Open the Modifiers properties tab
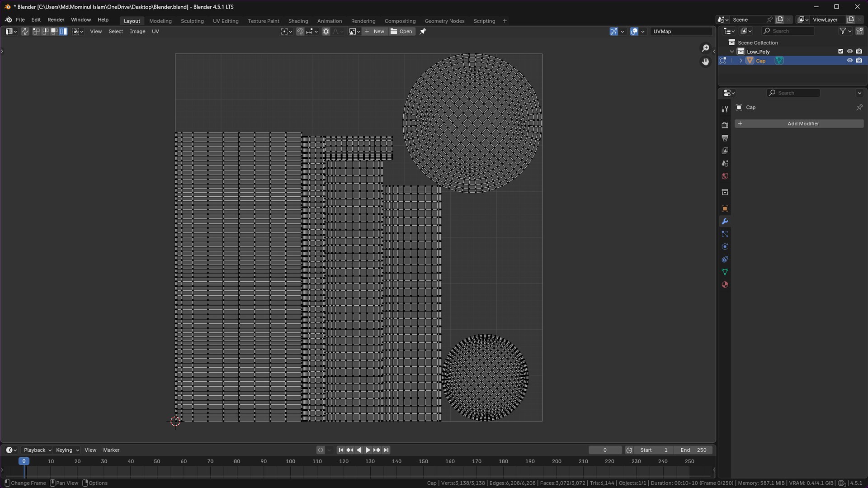The width and height of the screenshot is (868, 488). [725, 221]
